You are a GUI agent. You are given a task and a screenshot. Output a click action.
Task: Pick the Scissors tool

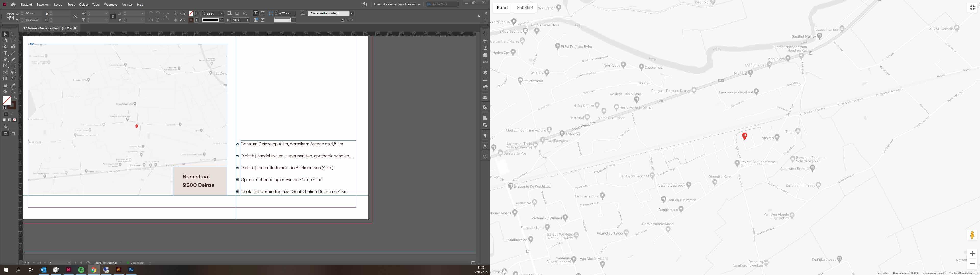tap(5, 72)
